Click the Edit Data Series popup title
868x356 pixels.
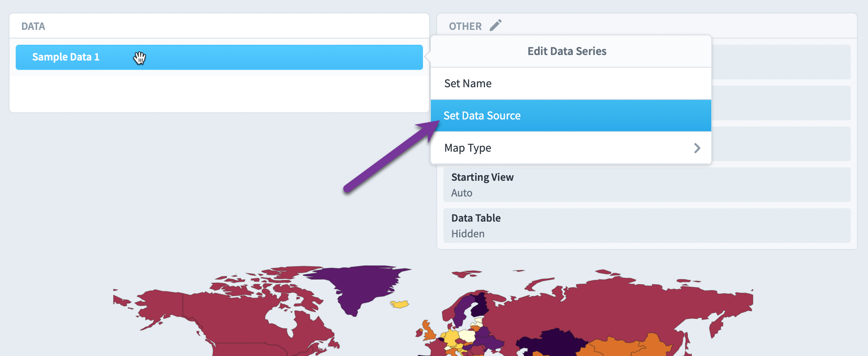click(x=567, y=51)
